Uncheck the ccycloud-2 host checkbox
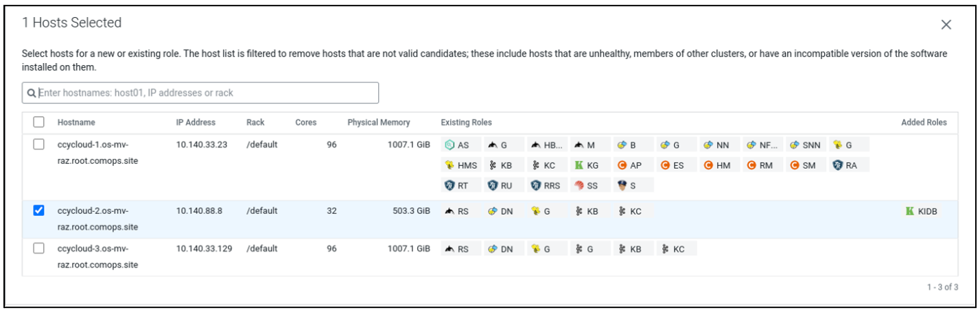The width and height of the screenshot is (980, 310). coord(39,211)
